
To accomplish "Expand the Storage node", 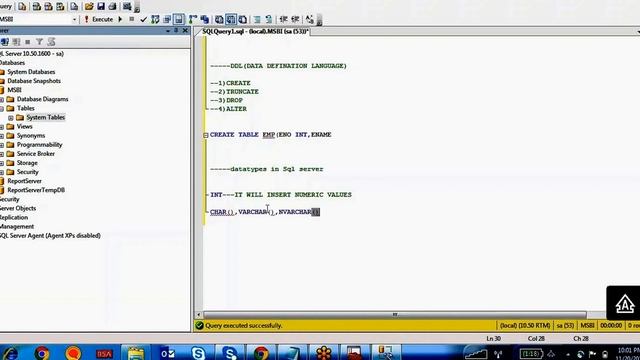I will [x=2, y=163].
